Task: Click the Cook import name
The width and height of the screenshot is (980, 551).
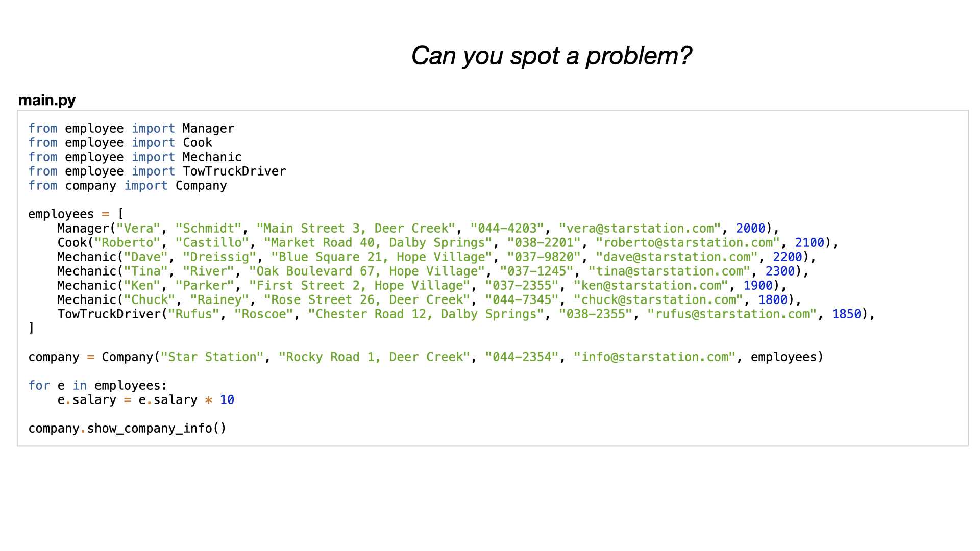Action: (x=197, y=143)
